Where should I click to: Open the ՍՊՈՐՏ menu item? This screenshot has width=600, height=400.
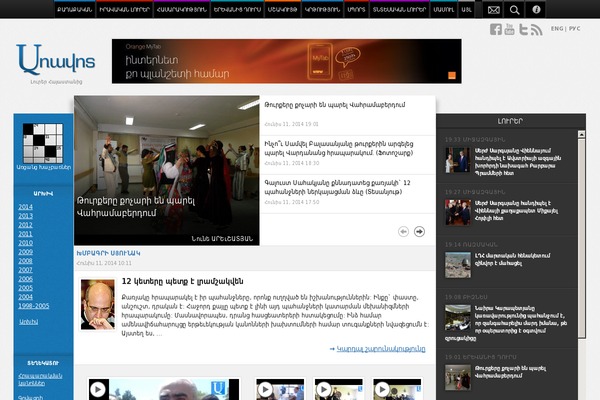(x=356, y=10)
